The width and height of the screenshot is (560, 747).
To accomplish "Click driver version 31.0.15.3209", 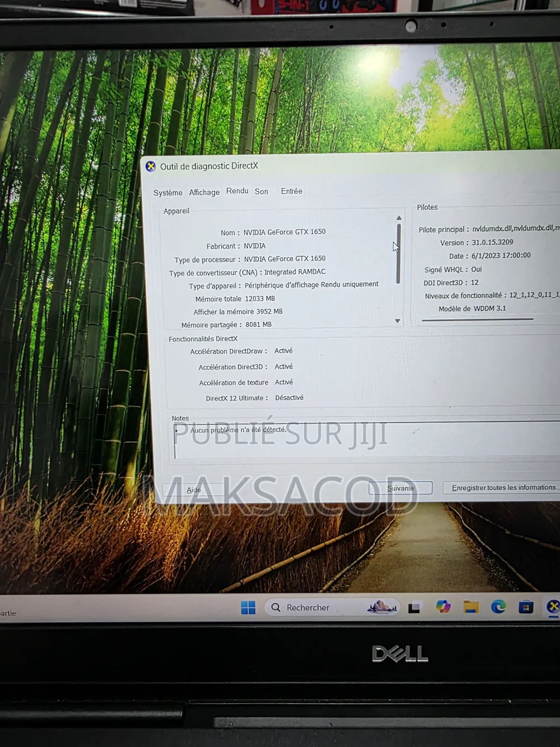I will click(x=492, y=242).
